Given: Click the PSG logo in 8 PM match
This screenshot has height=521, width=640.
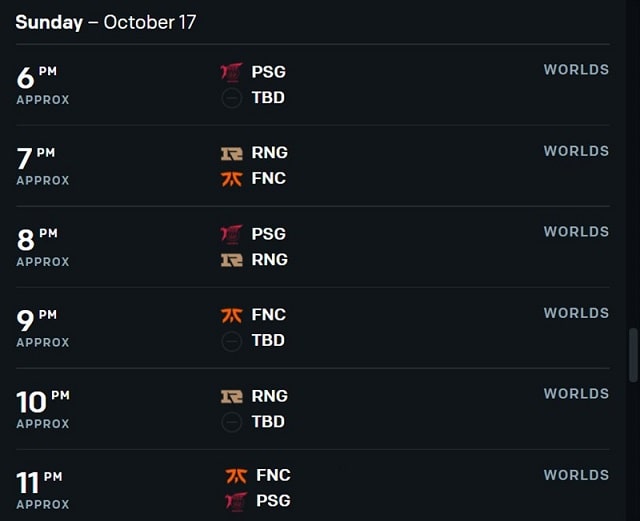Looking at the screenshot, I should click(x=231, y=234).
